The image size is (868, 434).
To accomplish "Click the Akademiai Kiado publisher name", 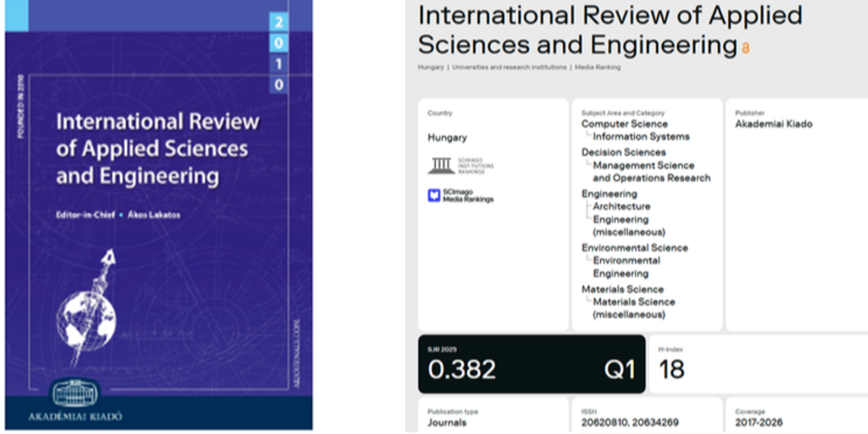I will [773, 124].
